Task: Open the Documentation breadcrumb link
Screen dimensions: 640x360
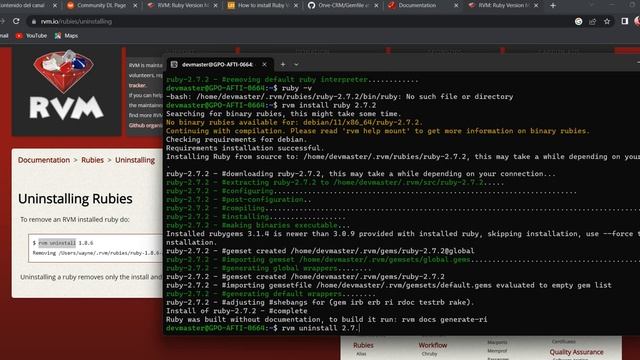Action: pyautogui.click(x=44, y=160)
